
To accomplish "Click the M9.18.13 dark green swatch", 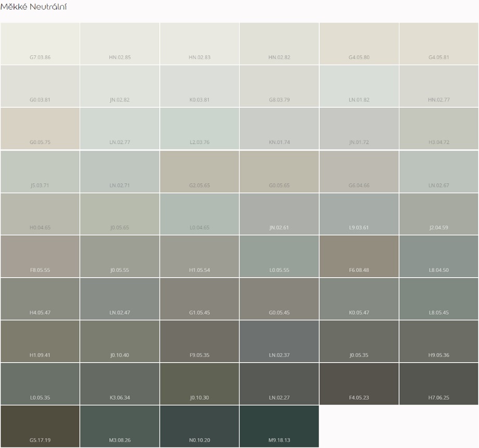I will [x=279, y=427].
